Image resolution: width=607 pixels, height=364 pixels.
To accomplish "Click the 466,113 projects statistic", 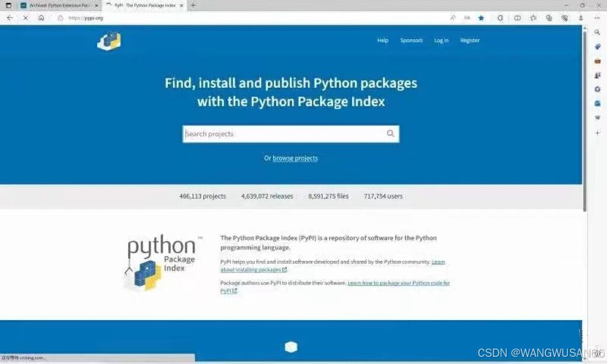I will pyautogui.click(x=203, y=196).
